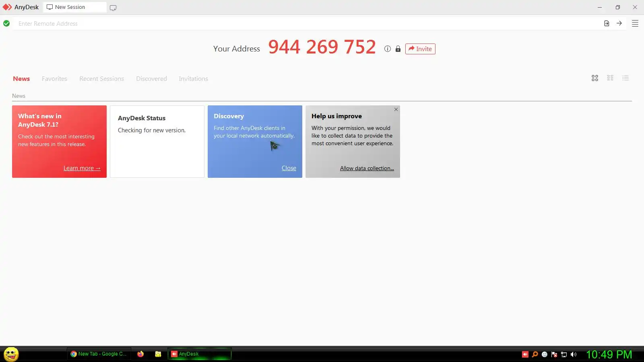Open the AnyDesk main menu (hamburger icon)
Image resolution: width=644 pixels, height=362 pixels.
635,23
